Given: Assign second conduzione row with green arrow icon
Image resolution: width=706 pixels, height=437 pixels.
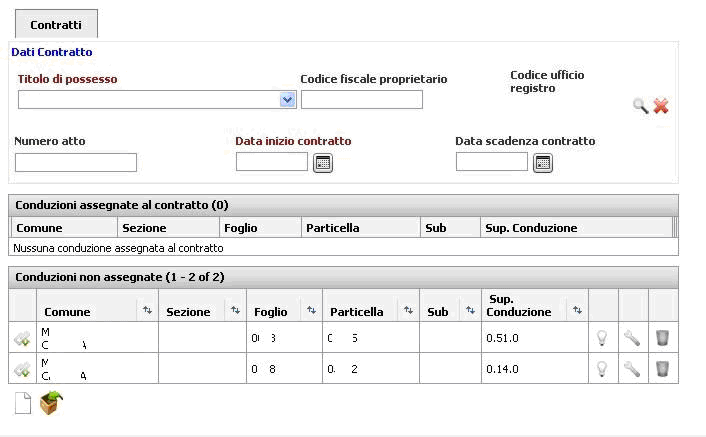Looking at the screenshot, I should coord(22,369).
